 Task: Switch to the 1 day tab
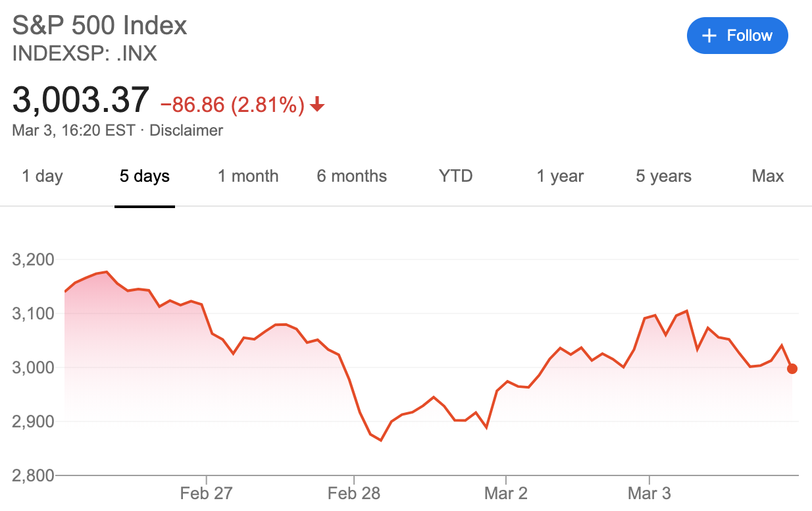click(x=42, y=176)
